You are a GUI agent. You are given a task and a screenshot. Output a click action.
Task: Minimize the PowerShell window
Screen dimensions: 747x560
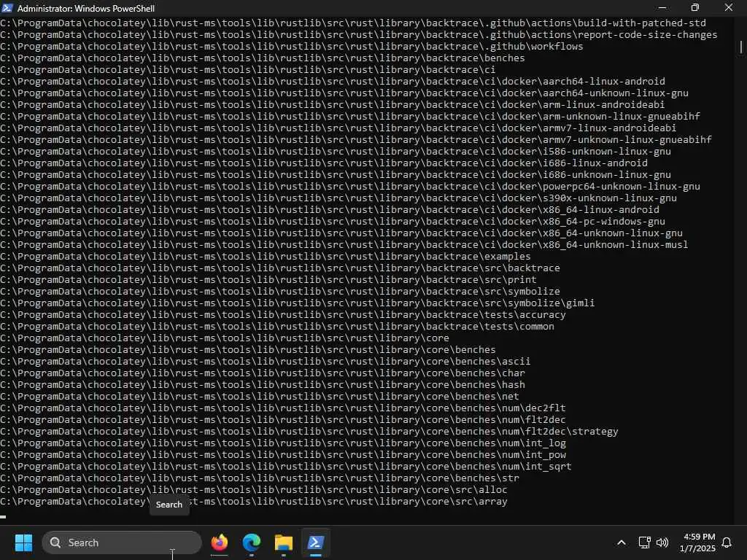tap(662, 7)
